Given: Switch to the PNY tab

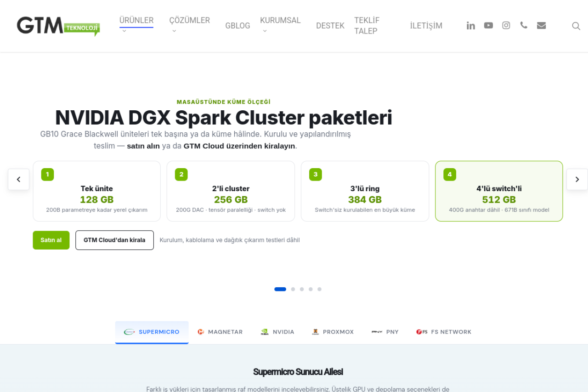Looking at the screenshot, I should pos(385,332).
